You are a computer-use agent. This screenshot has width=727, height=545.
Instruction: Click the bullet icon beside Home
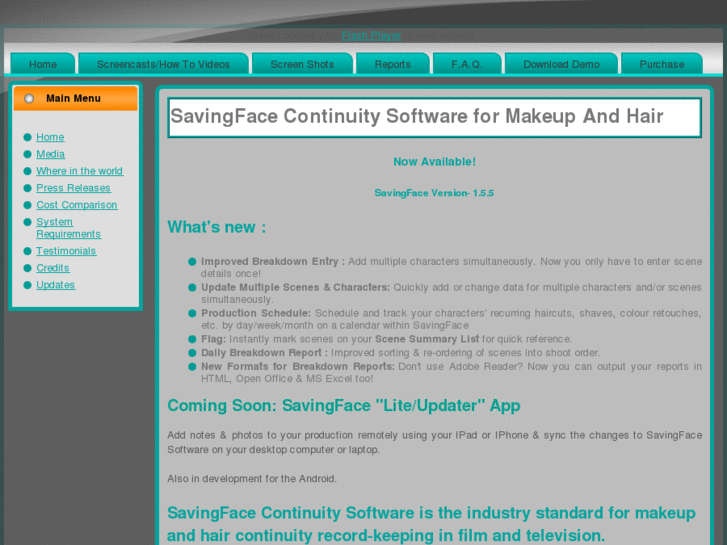coord(27,137)
